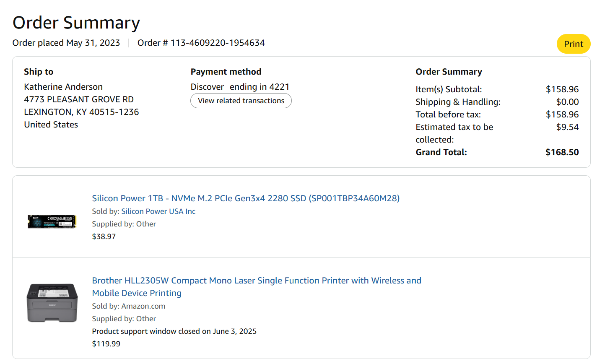Select the recipient name Katherine Anderson
597x364 pixels.
point(63,87)
